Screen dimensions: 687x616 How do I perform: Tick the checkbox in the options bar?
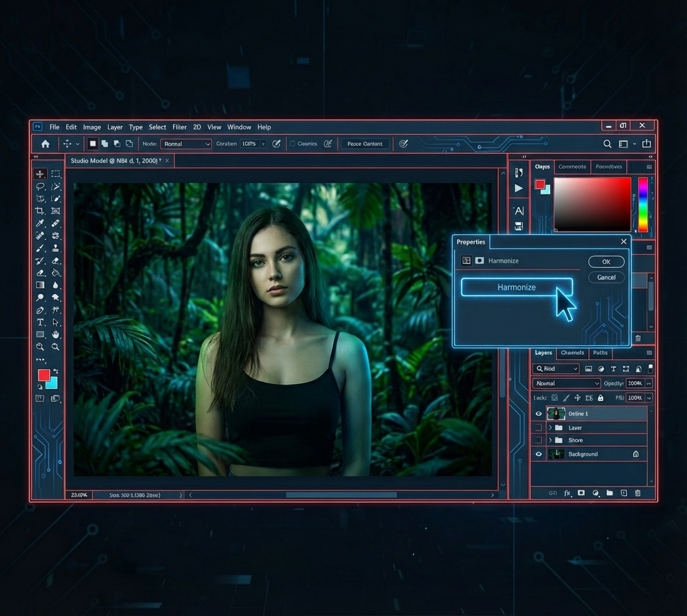tap(292, 144)
